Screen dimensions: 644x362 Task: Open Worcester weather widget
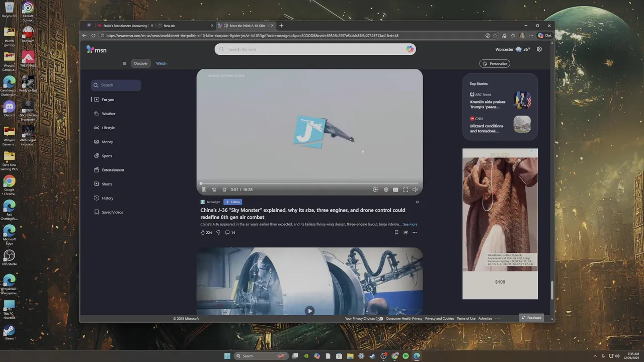(513, 49)
